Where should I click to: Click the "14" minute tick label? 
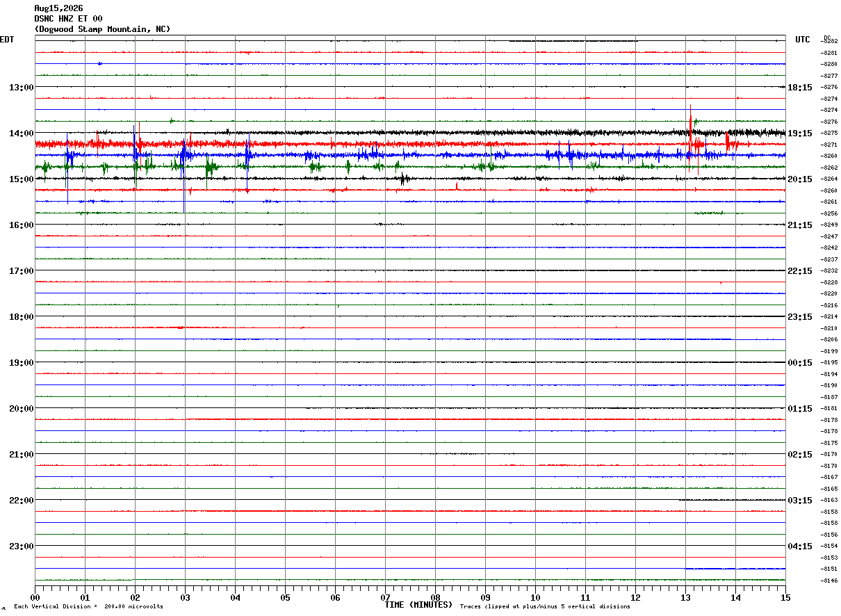point(736,597)
